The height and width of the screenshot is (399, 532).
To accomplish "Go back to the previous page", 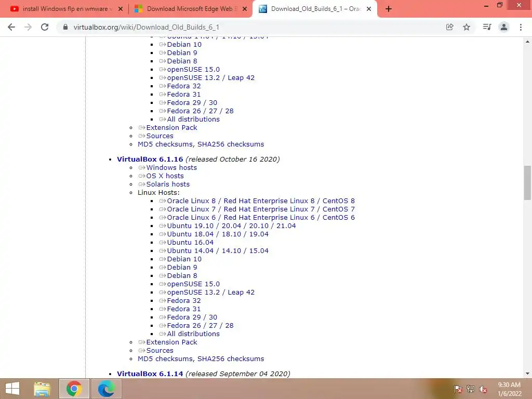I will click(11, 27).
